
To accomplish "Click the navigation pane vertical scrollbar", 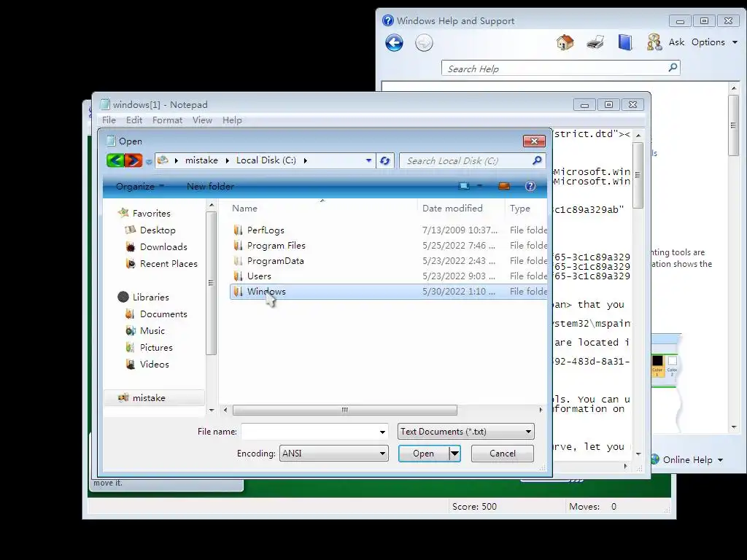I will pyautogui.click(x=211, y=283).
